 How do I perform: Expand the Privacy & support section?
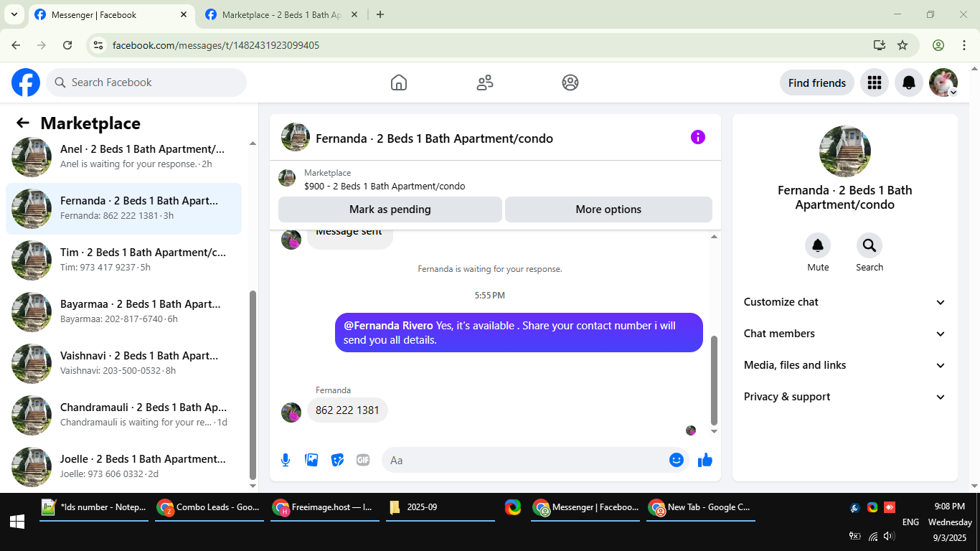(845, 397)
